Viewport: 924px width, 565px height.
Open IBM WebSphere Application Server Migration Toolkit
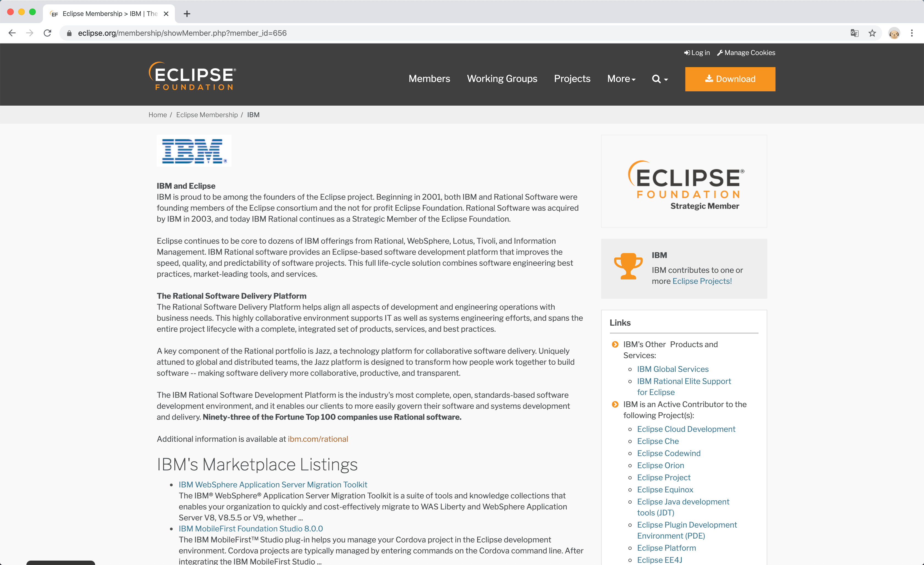coord(273,484)
